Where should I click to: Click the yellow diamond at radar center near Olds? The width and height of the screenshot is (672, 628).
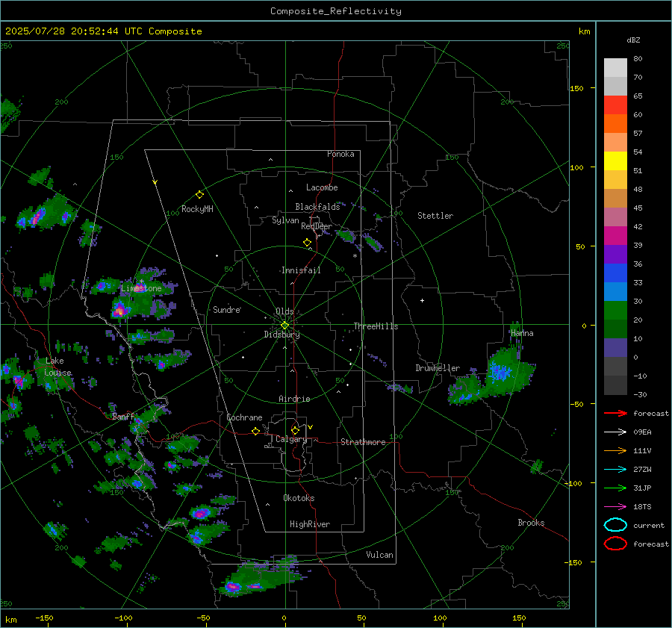pos(284,326)
